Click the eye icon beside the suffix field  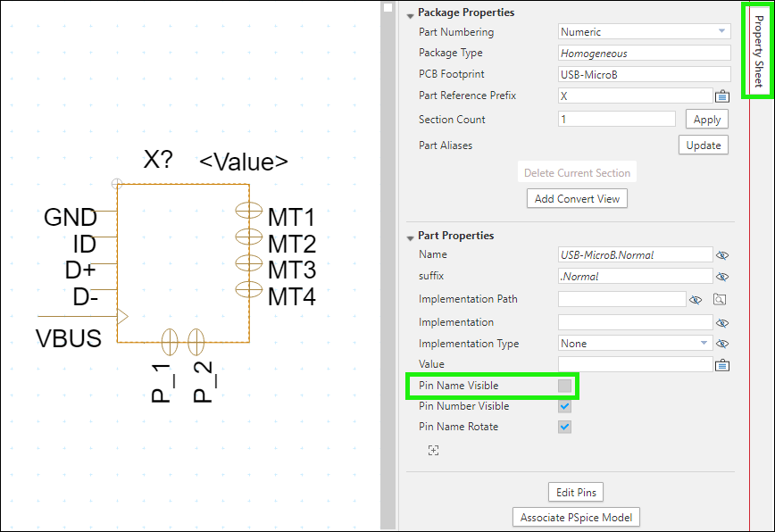click(x=721, y=276)
